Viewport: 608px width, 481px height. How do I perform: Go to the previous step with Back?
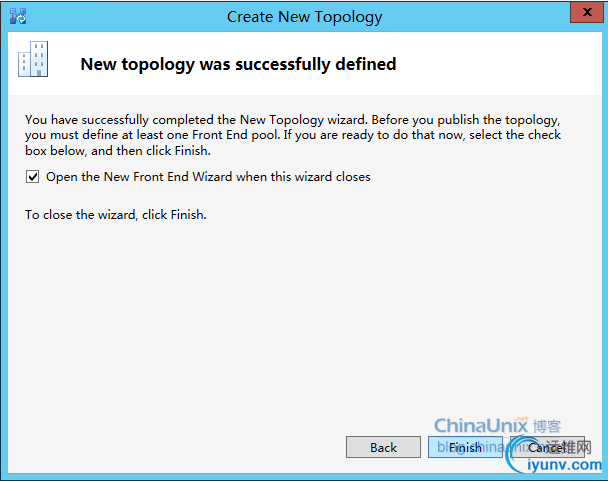[383, 447]
